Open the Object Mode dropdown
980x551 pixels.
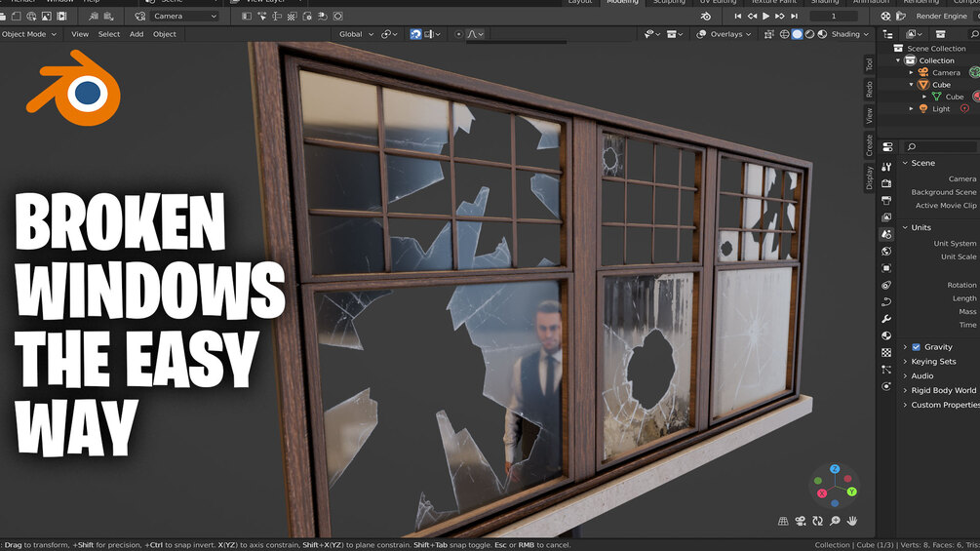pos(28,34)
